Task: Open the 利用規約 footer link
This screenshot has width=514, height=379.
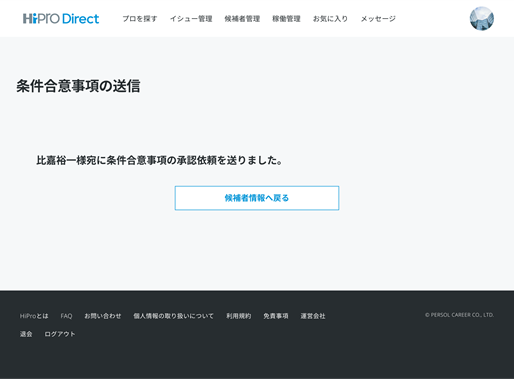Action: click(239, 316)
